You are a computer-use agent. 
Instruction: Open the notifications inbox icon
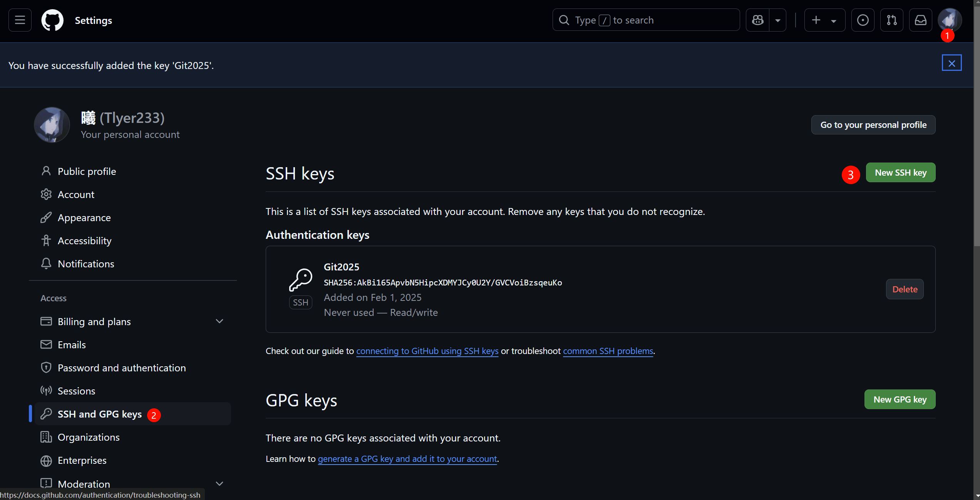point(920,20)
